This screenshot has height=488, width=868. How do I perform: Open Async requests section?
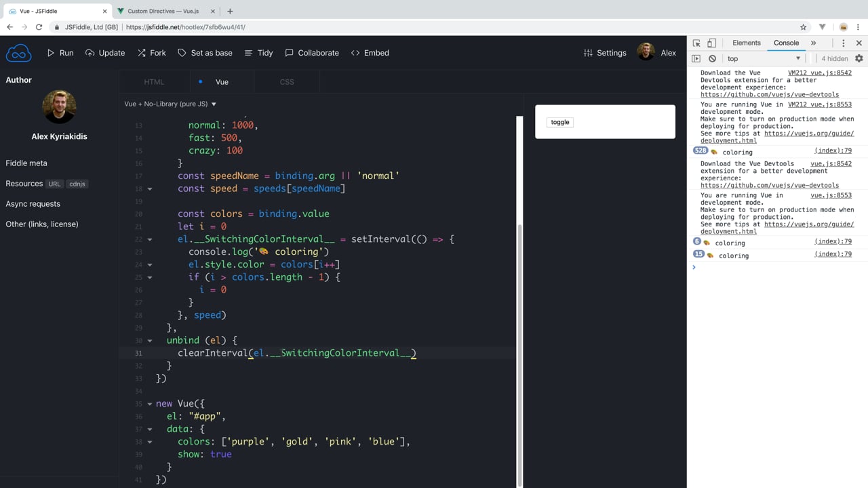[33, 204]
